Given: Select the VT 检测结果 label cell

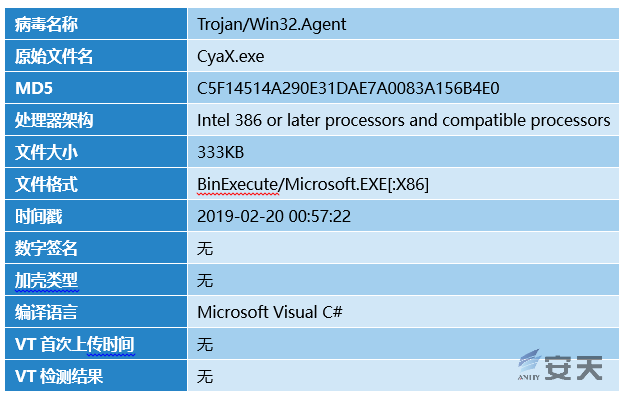Looking at the screenshot, I should click(x=96, y=376).
